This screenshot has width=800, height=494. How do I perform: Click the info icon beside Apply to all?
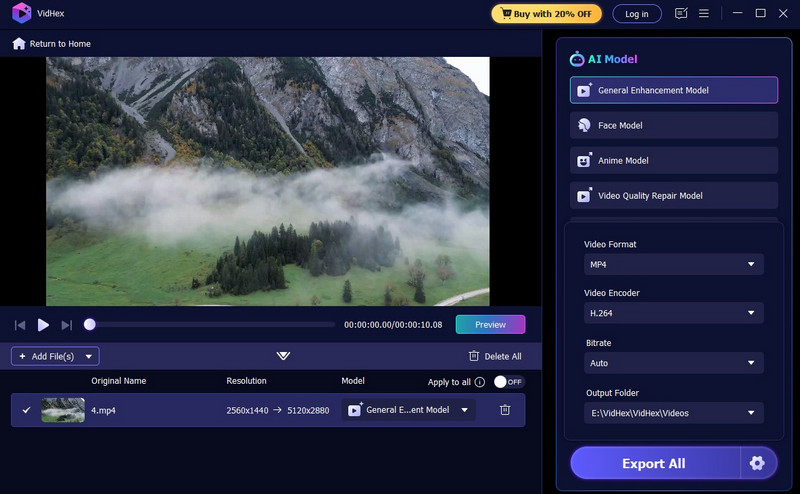[x=480, y=382]
